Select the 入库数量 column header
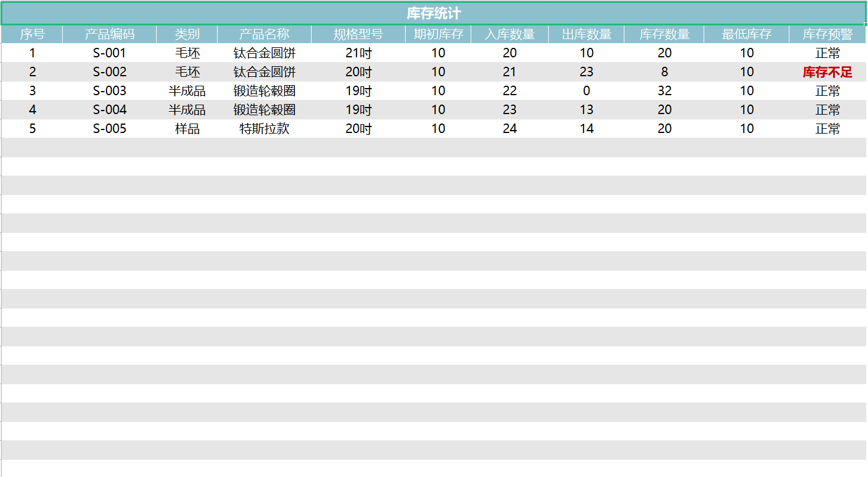Viewport: 868px width, 477px height. pyautogui.click(x=510, y=34)
